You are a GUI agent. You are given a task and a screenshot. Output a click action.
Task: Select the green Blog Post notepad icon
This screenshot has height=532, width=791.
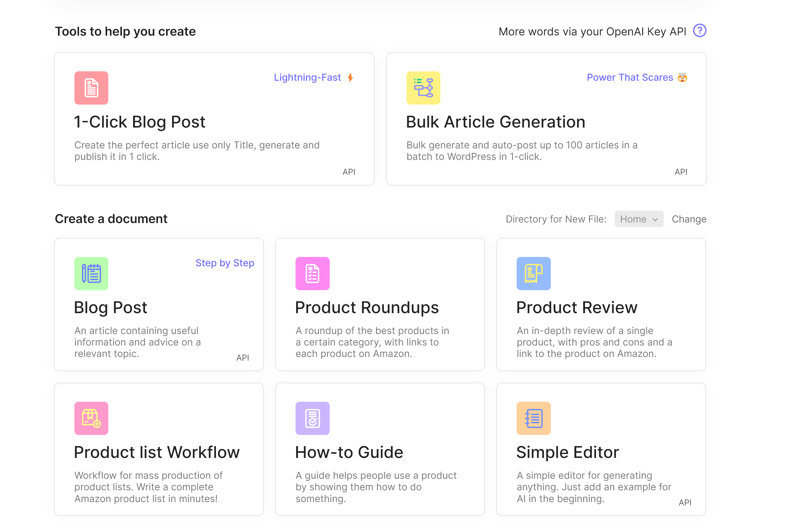pyautogui.click(x=91, y=274)
